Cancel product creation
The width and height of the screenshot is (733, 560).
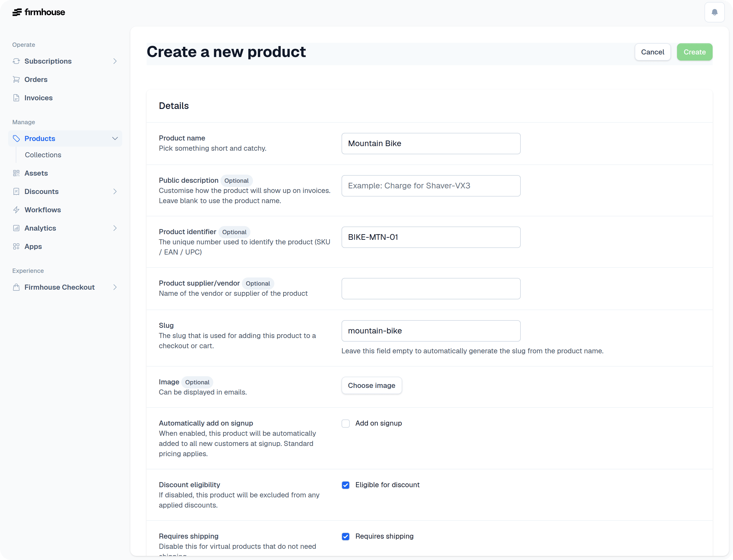tap(652, 52)
